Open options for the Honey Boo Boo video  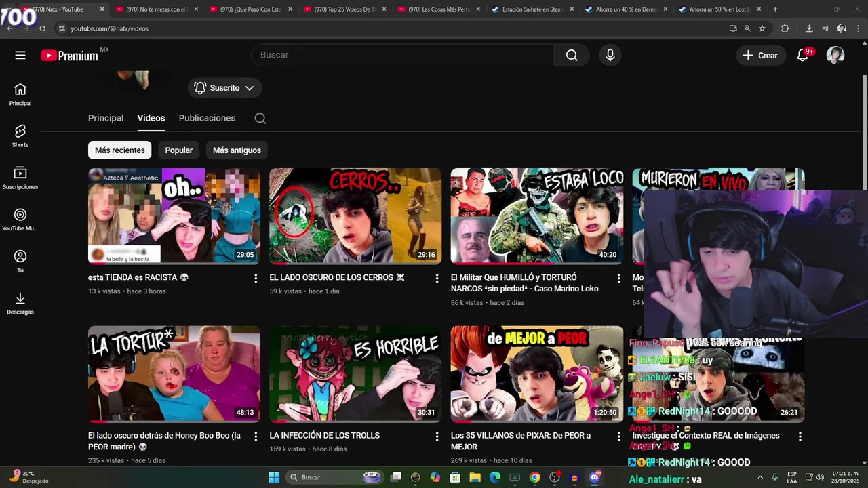point(256,436)
